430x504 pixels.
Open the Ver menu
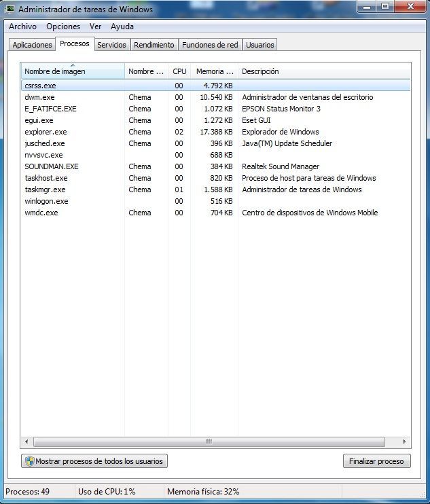[96, 26]
